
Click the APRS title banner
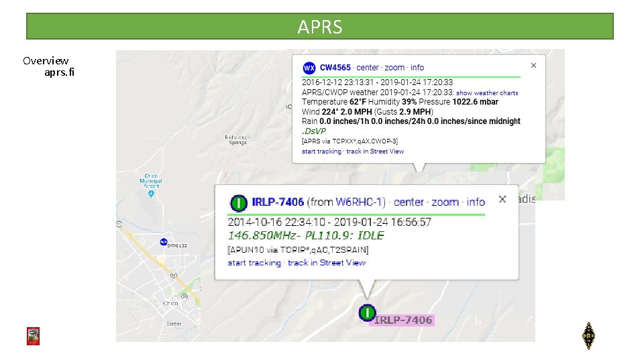[320, 26]
